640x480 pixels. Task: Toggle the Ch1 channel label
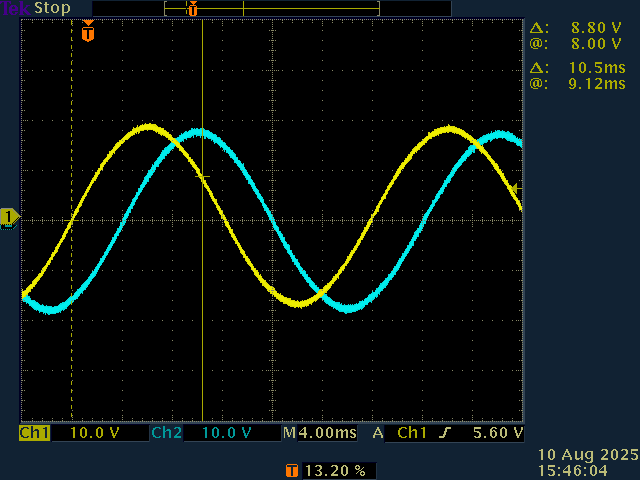35,433
